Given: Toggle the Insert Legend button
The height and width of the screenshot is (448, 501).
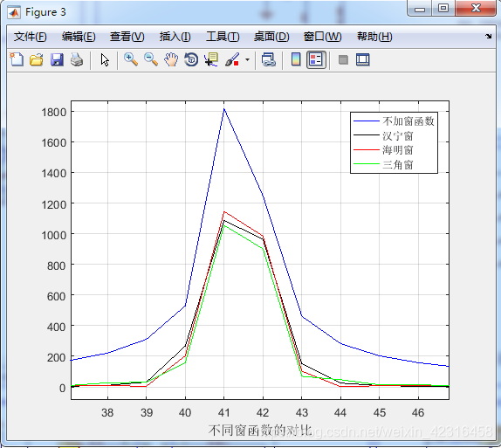Looking at the screenshot, I should coord(316,59).
